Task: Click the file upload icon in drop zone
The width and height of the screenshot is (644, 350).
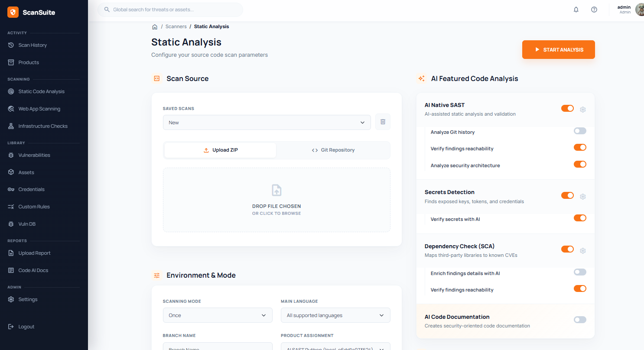Action: [x=276, y=190]
